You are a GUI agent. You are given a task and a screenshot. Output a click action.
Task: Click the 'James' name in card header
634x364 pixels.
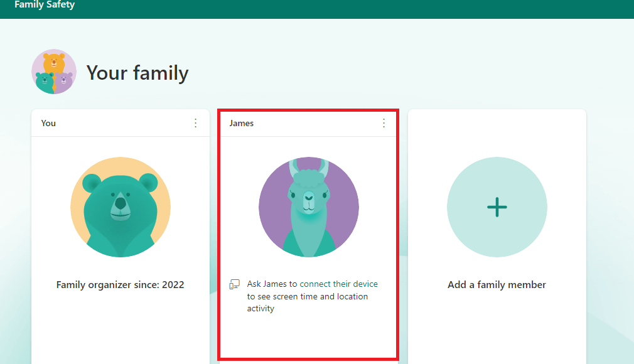point(242,123)
